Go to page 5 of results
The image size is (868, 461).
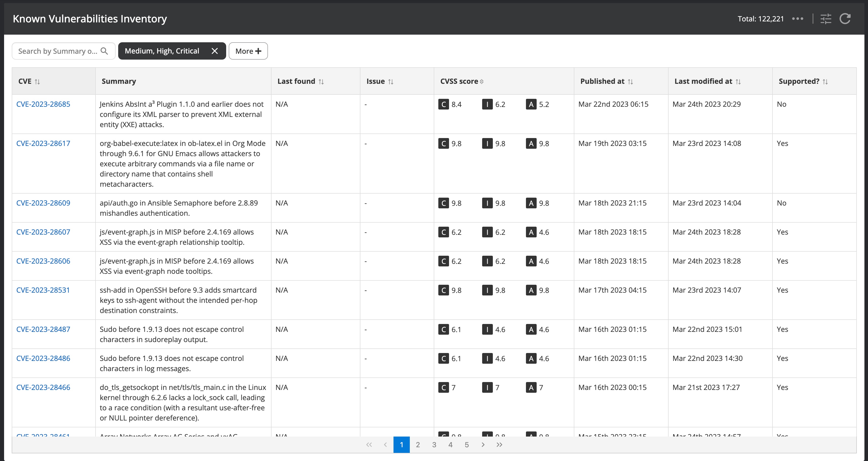coord(467,445)
